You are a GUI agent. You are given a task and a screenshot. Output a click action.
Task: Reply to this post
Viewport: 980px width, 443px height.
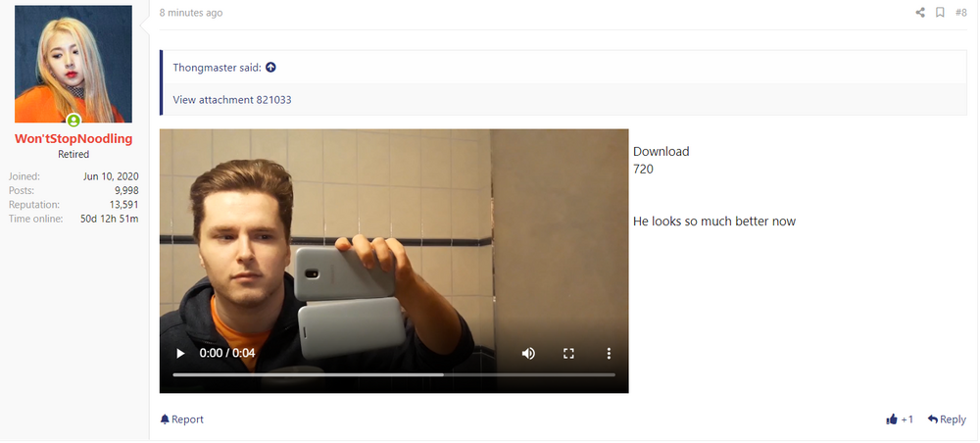click(x=947, y=419)
